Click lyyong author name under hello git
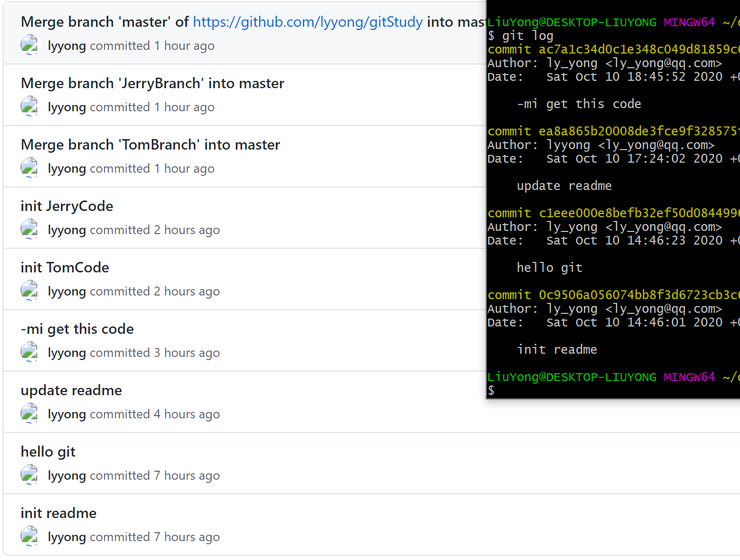The image size is (740, 560). (x=67, y=476)
